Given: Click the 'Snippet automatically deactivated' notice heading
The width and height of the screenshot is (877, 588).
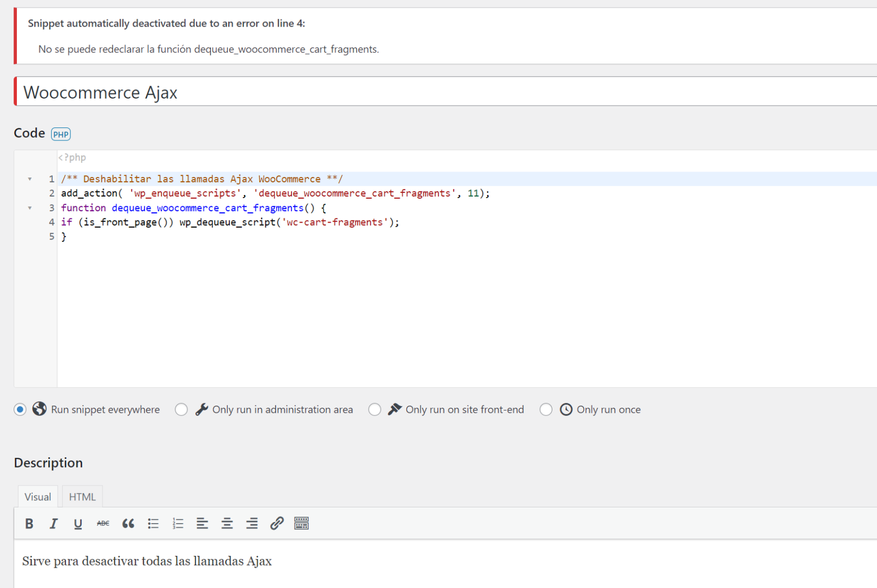Looking at the screenshot, I should click(166, 23).
